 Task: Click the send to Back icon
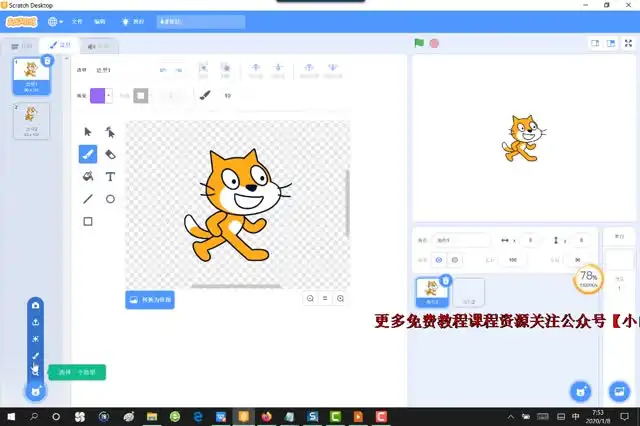[333, 70]
